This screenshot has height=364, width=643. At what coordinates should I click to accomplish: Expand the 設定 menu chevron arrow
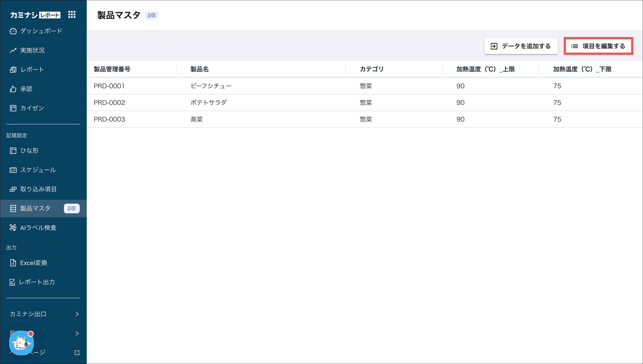point(77,333)
